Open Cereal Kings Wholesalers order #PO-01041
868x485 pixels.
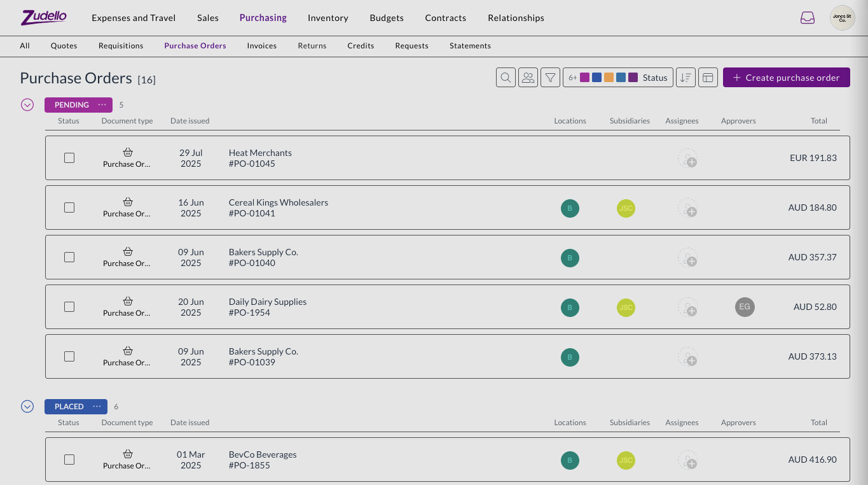click(279, 207)
